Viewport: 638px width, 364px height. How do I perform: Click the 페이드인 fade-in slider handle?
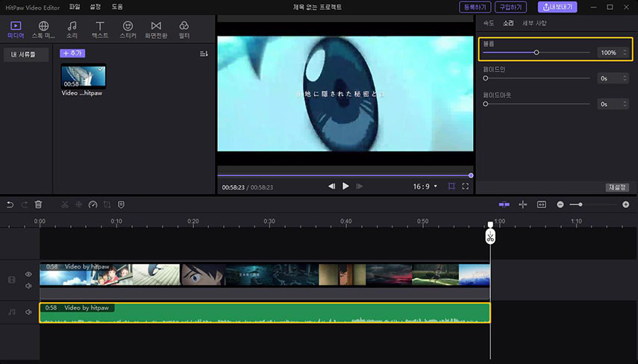tap(486, 78)
